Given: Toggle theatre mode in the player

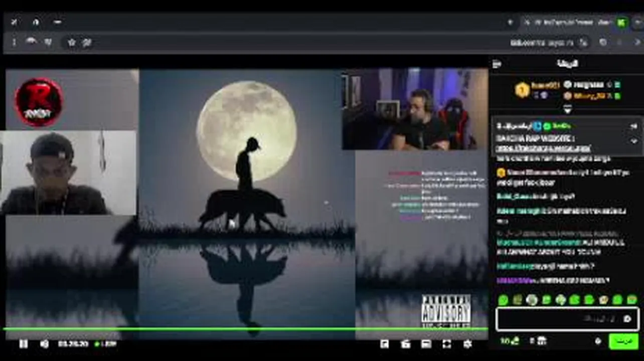Looking at the screenshot, I should pyautogui.click(x=426, y=344).
